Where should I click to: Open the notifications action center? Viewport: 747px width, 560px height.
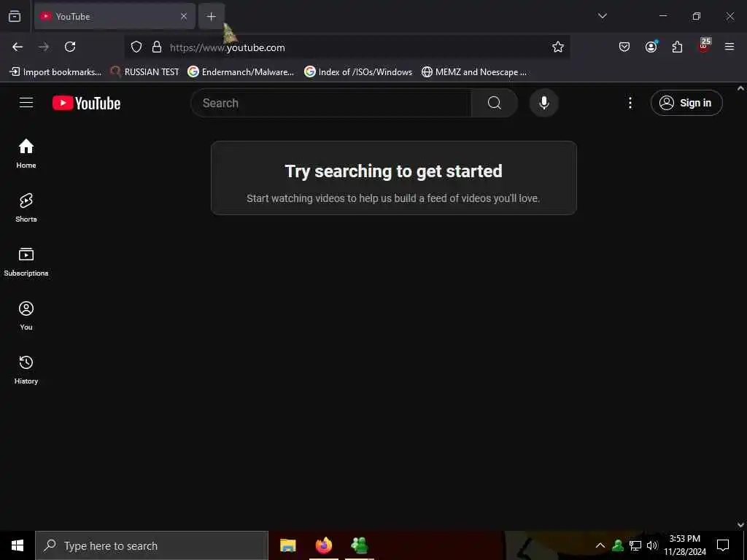click(723, 545)
